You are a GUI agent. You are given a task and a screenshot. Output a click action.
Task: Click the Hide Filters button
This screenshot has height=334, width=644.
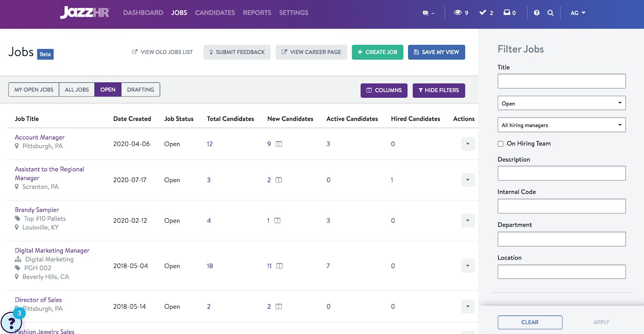439,90
